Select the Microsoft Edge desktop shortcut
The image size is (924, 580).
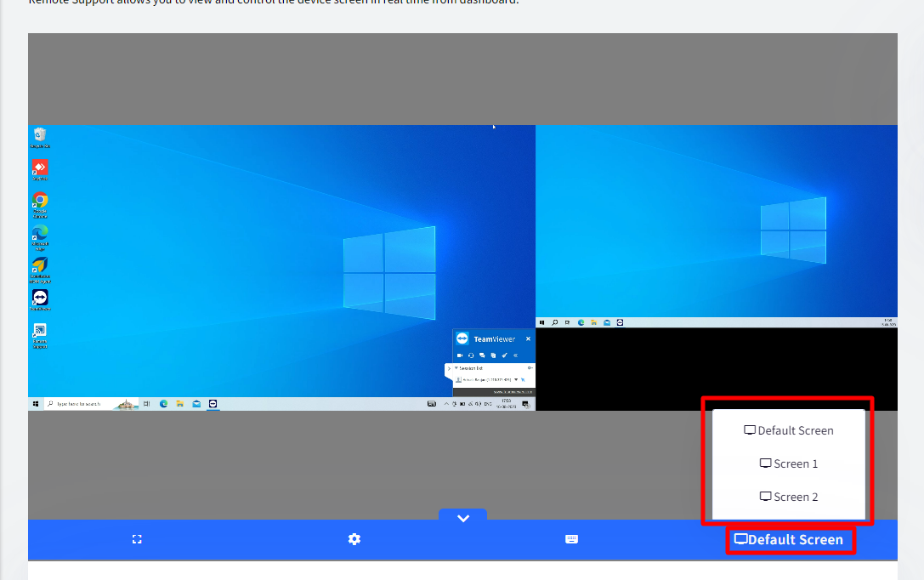point(39,237)
